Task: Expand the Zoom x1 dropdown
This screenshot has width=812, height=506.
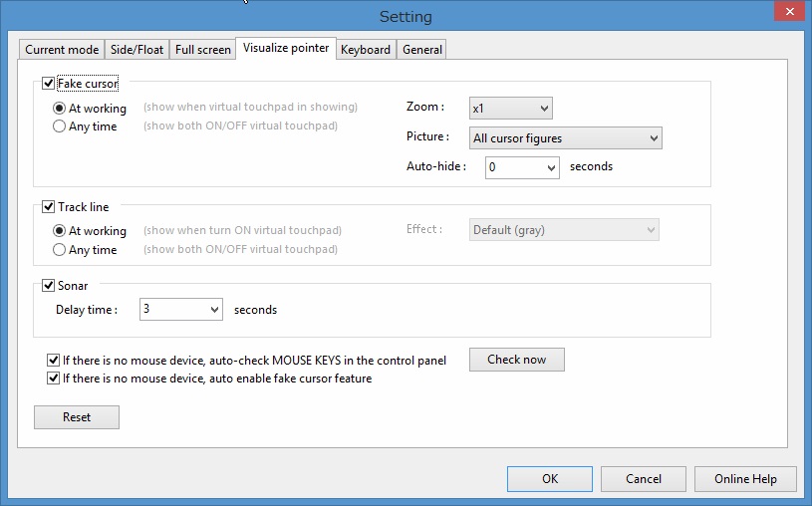Action: (511, 108)
